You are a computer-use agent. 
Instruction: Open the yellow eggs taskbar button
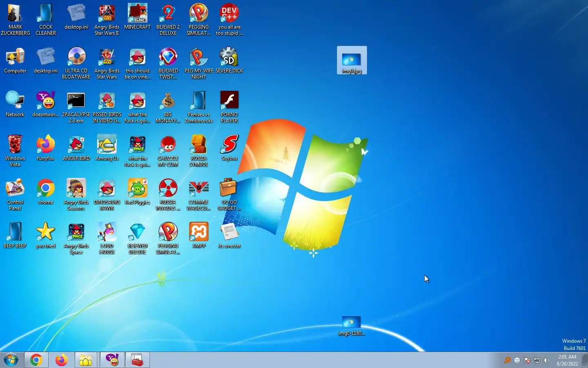pos(86,360)
